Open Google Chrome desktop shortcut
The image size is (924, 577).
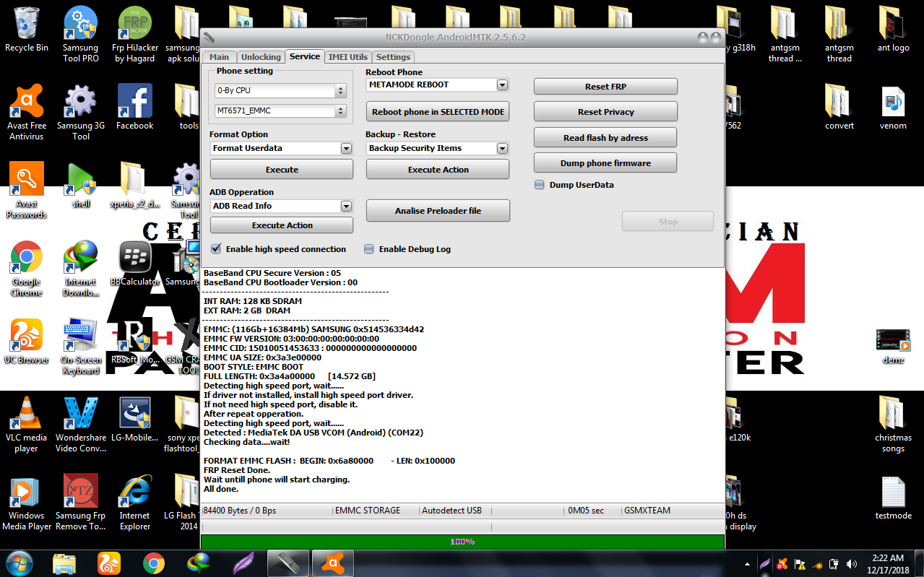click(27, 269)
